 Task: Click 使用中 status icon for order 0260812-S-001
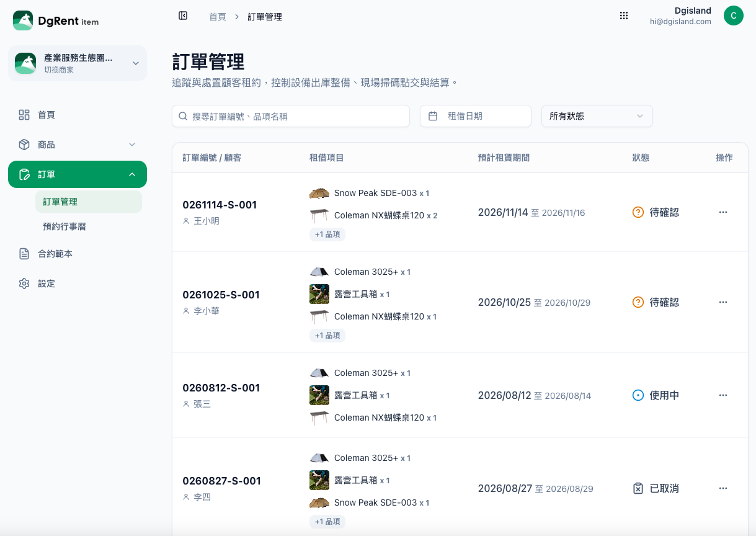638,395
